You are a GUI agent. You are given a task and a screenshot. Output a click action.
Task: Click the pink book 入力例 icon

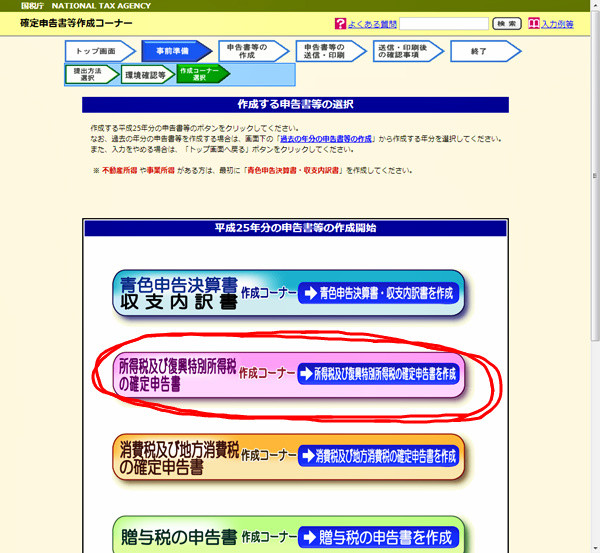coord(533,24)
